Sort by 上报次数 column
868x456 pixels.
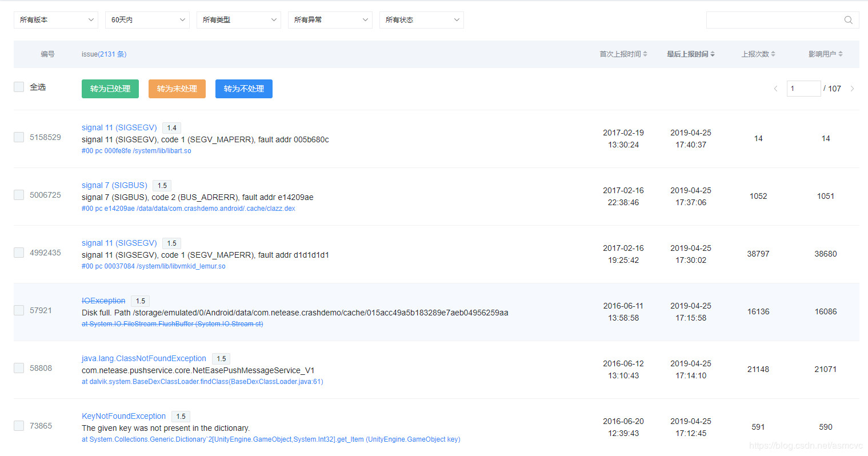tap(758, 54)
